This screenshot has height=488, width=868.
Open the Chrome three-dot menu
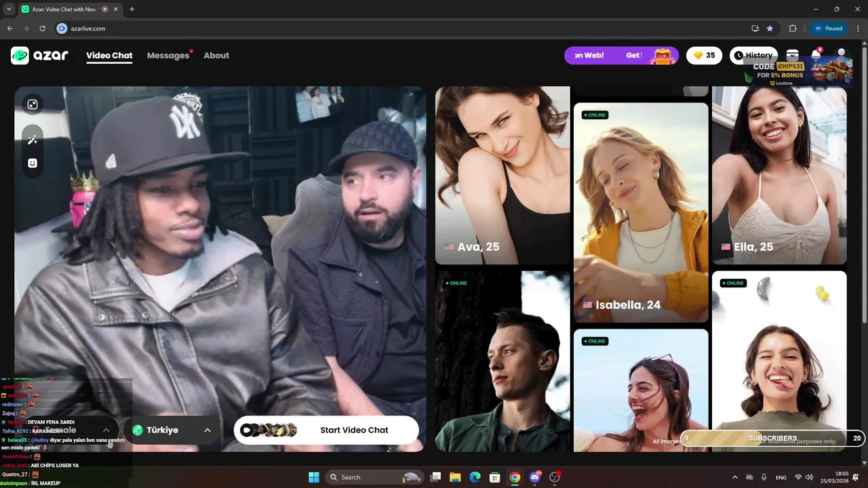pyautogui.click(x=858, y=28)
